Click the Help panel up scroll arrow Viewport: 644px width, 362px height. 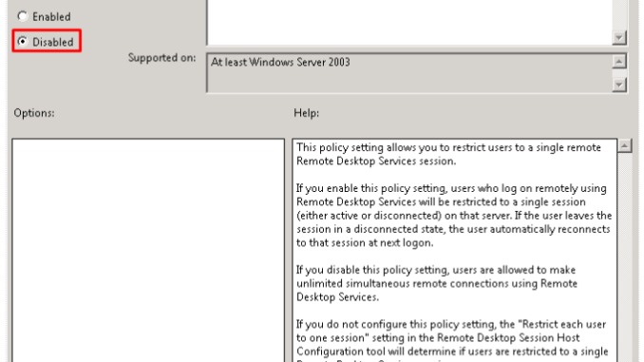(625, 145)
